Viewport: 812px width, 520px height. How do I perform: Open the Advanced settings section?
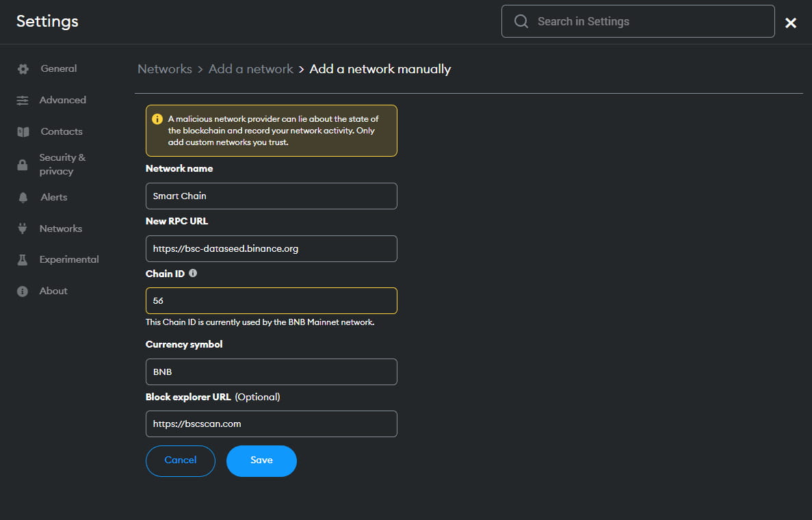62,100
